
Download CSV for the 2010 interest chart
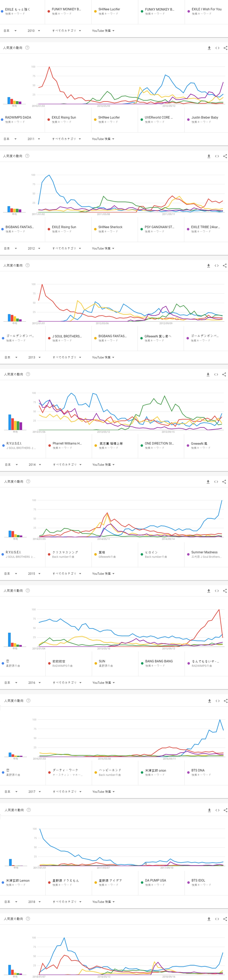pos(209,48)
